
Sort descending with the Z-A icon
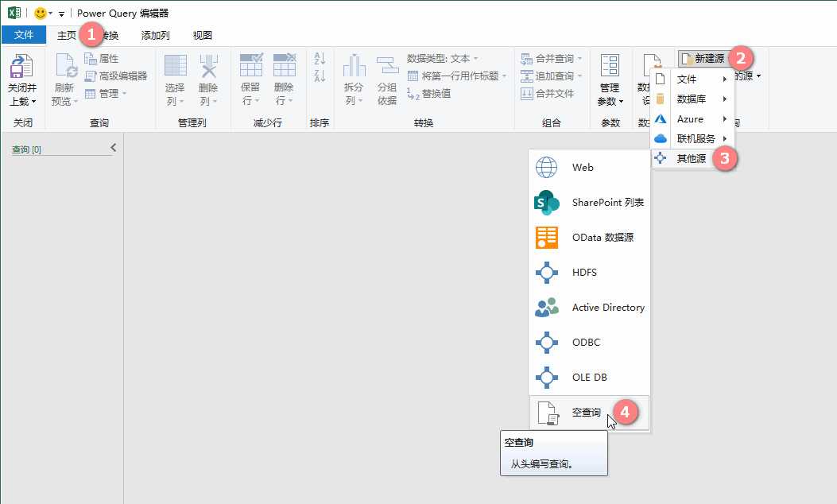coord(320,76)
